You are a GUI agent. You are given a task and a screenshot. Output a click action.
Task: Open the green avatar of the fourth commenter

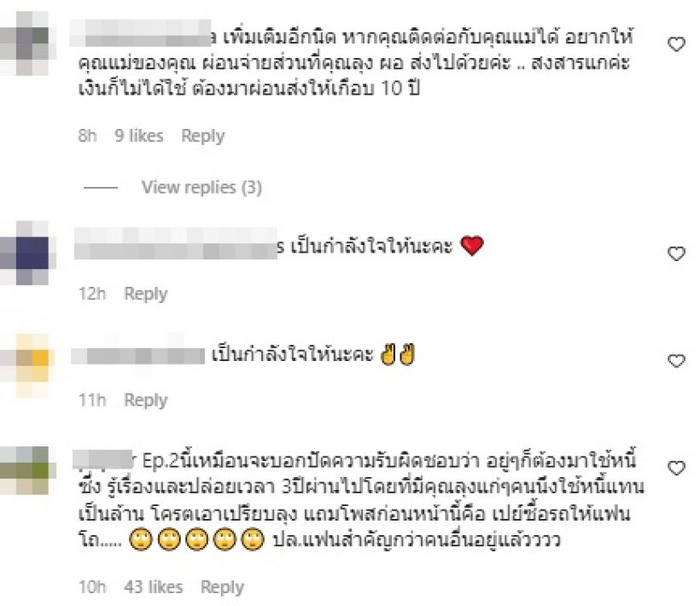pos(27,470)
